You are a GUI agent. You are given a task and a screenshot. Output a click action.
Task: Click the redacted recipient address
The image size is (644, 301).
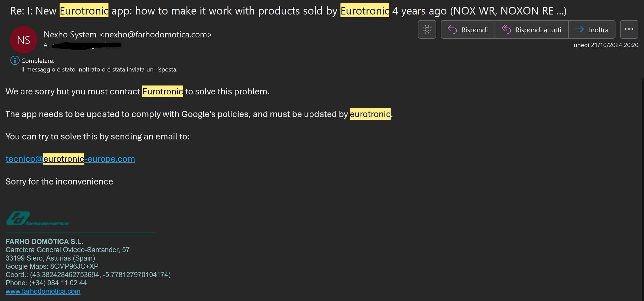click(x=87, y=45)
